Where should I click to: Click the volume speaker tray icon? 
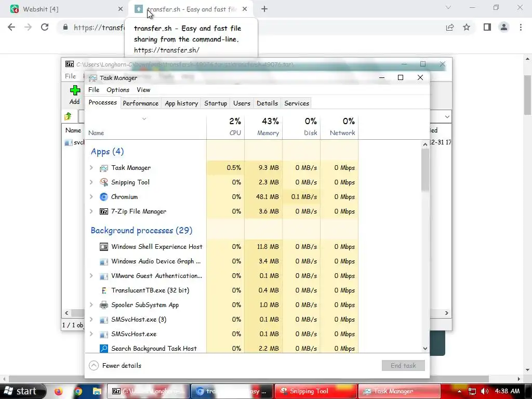tap(485, 391)
